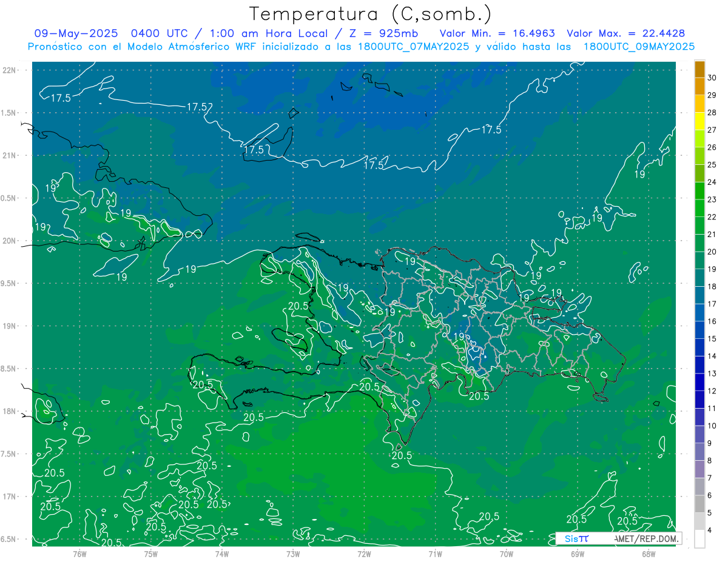Click the "22N" latitude axis label

(x=8, y=70)
